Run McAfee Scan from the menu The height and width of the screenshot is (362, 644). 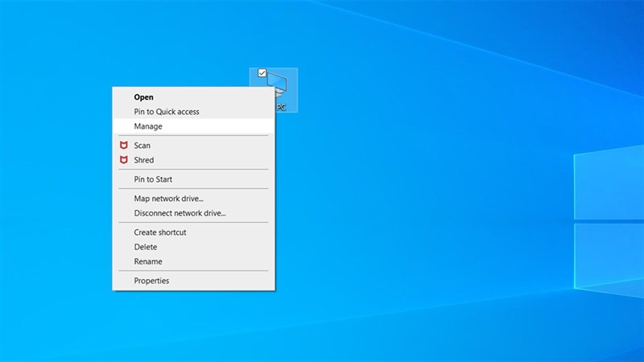[x=193, y=146]
